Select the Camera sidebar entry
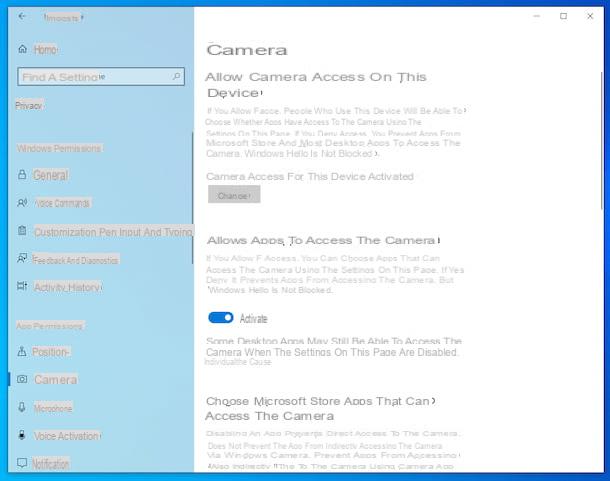 click(55, 379)
